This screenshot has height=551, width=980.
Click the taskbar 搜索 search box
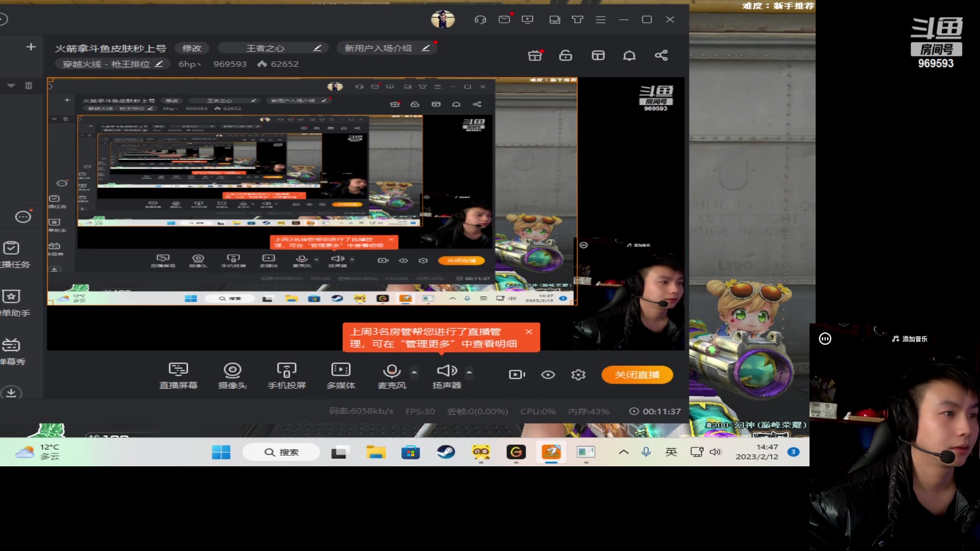281,452
